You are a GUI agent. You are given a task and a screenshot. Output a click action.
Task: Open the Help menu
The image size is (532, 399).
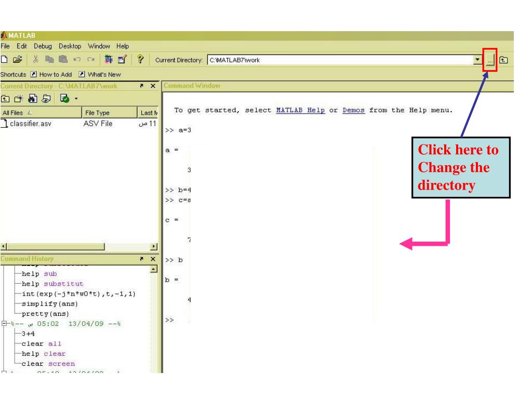coord(123,46)
